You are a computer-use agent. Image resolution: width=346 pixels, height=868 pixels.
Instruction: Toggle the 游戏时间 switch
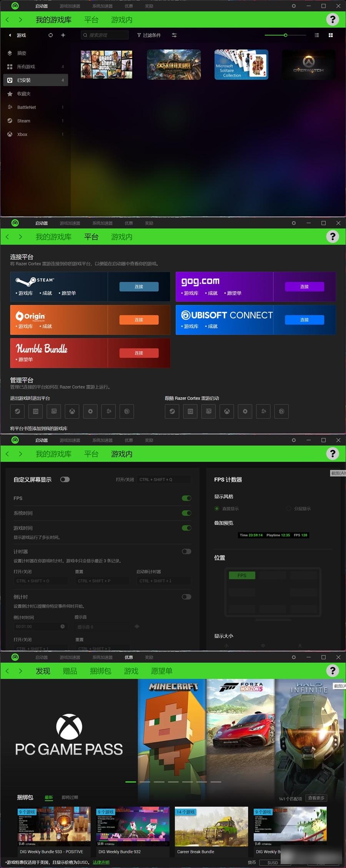[186, 528]
